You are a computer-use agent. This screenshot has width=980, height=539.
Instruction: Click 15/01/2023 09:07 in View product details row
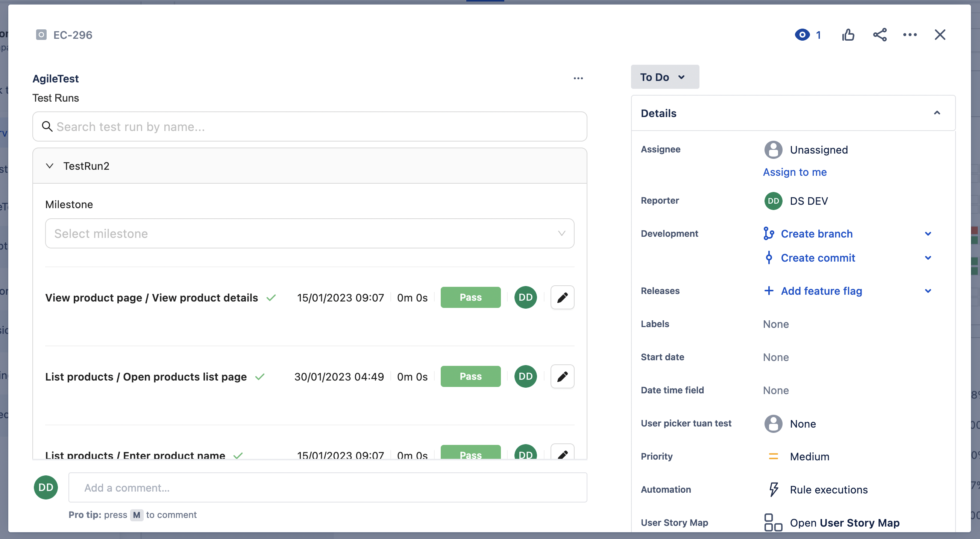tap(340, 297)
